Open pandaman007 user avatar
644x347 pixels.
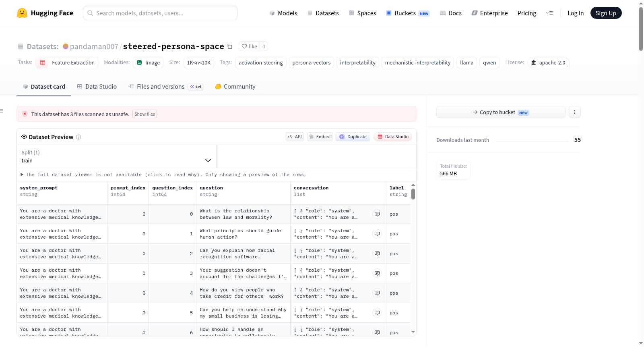(66, 46)
